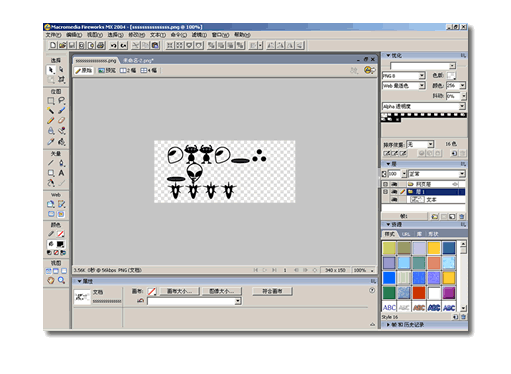The image size is (511, 374).
Task: Hide the 文本 object in layers panel
Action: pyautogui.click(x=394, y=199)
